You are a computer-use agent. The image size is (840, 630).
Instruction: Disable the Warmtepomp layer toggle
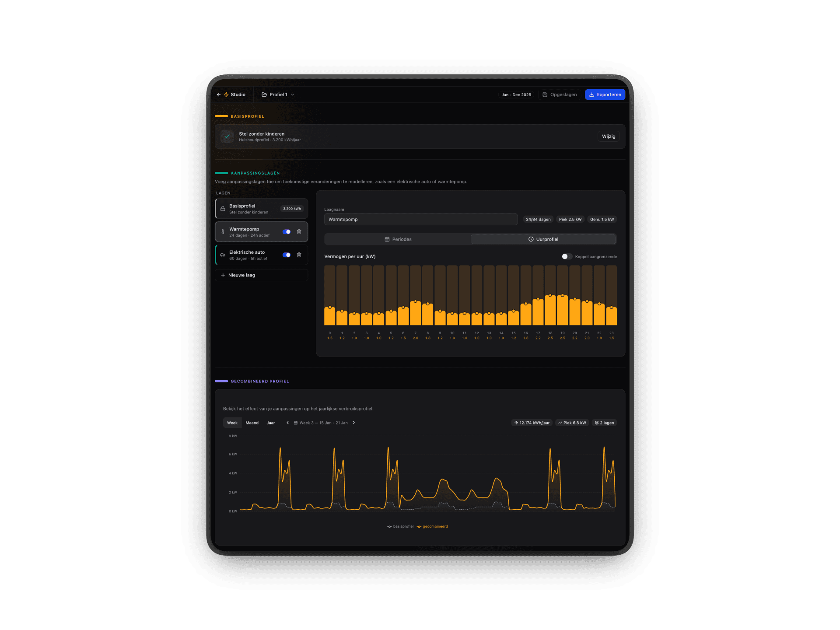[x=287, y=231]
